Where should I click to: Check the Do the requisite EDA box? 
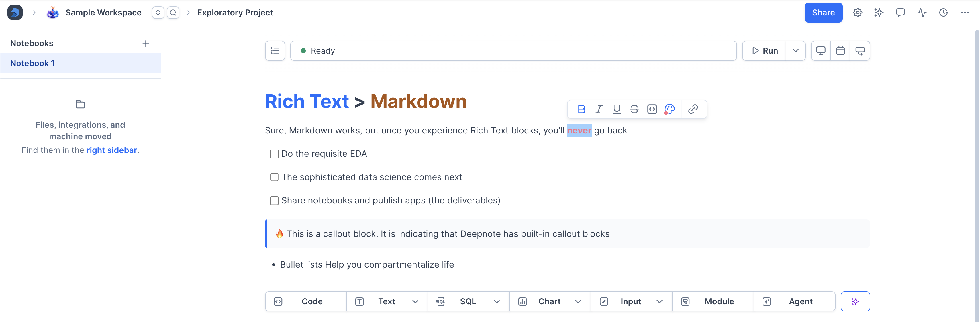click(x=274, y=154)
